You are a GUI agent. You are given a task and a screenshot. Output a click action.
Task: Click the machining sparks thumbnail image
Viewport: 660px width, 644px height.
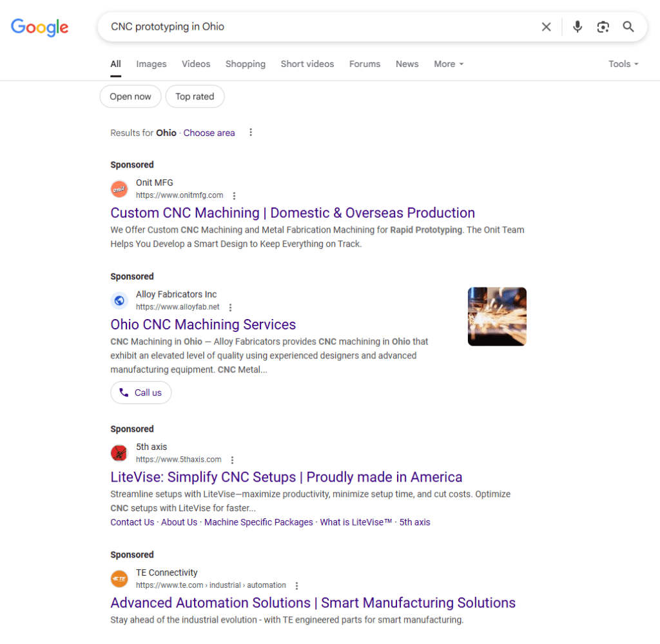497,317
